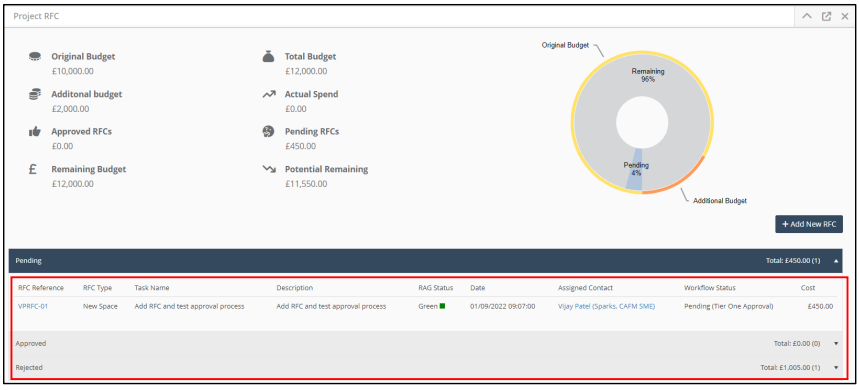Click the Approved RFCs thumbs-up icon
This screenshot has height=390, width=859.
(x=35, y=131)
